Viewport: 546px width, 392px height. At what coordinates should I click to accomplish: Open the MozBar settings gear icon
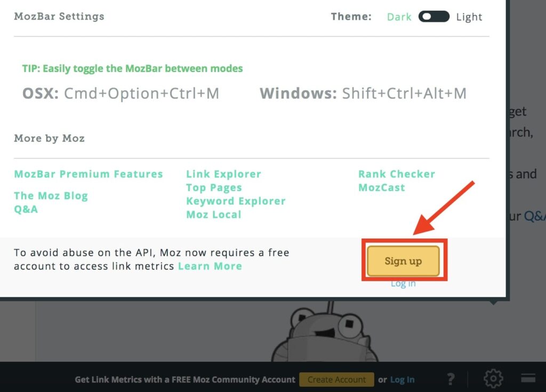[493, 379]
